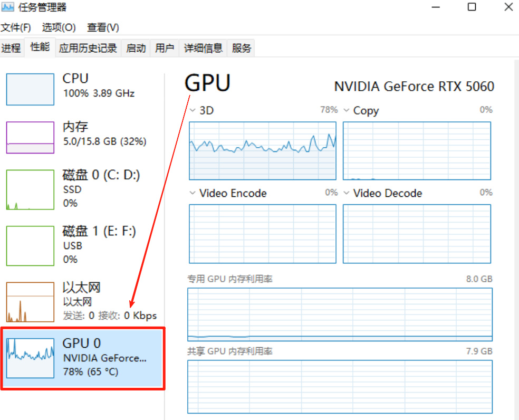This screenshot has height=420, width=519.
Task: Click the 专用 GPU 内存利用率 graph
Action: [x=340, y=314]
